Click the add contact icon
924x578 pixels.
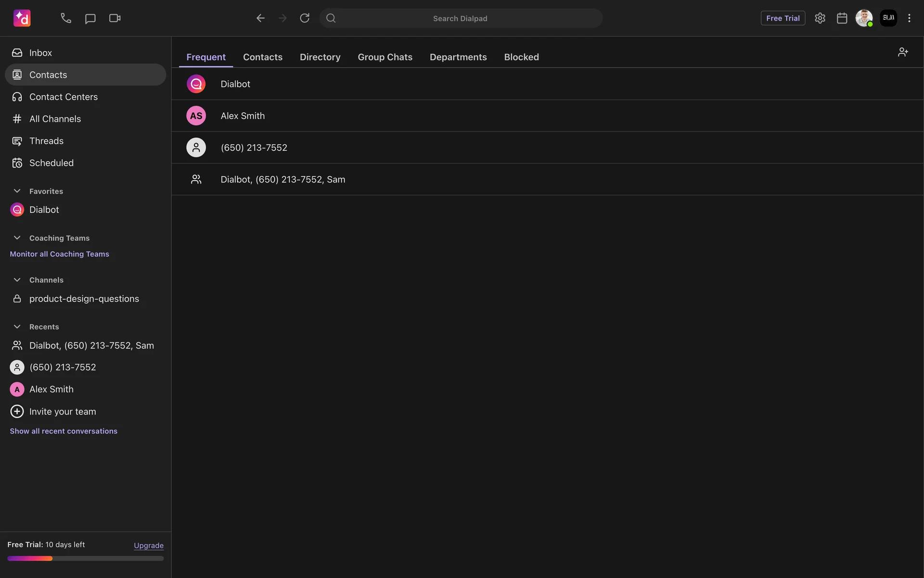tap(903, 52)
